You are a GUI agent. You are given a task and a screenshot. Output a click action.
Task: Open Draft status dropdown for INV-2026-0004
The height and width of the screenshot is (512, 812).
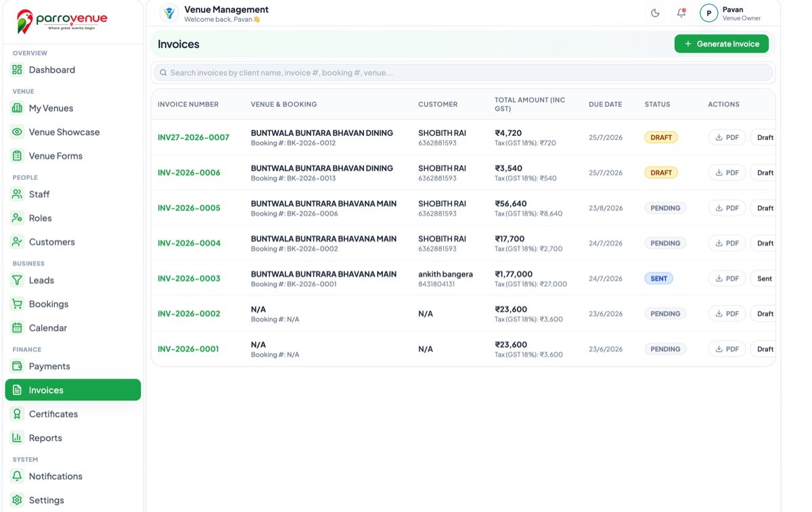[763, 243]
